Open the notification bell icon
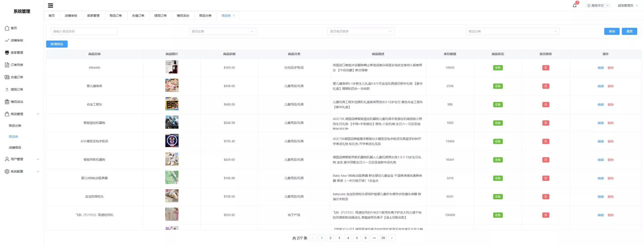The width and height of the screenshot is (644, 246). [575, 6]
